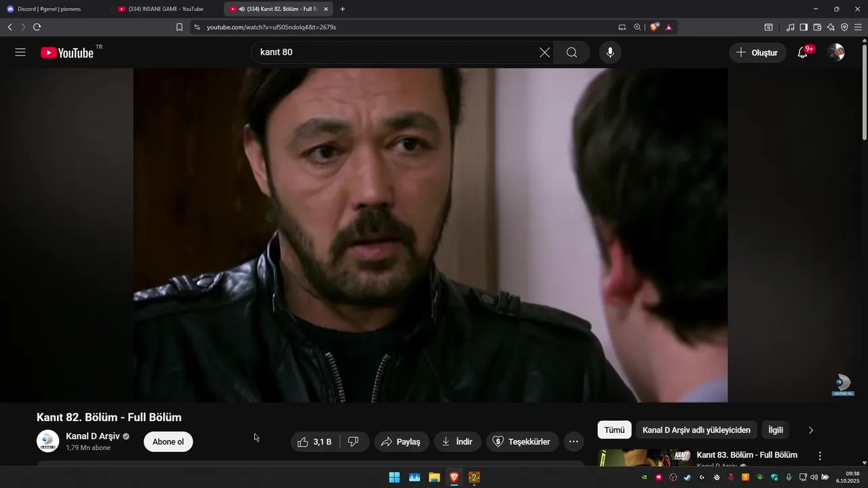868x488 pixels.
Task: Open options menu for Kanıt 83. Bölüm
Action: click(x=820, y=456)
